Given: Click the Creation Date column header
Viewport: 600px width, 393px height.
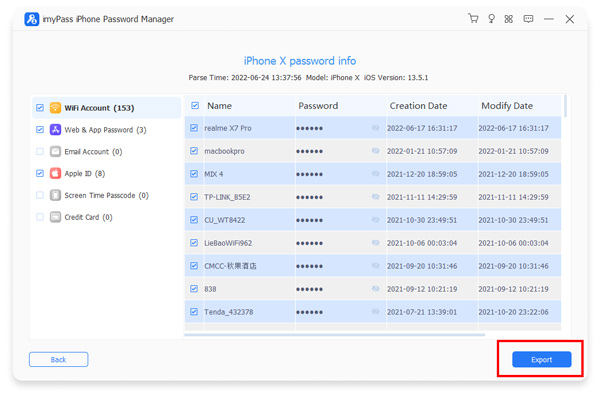Looking at the screenshot, I should click(x=418, y=106).
